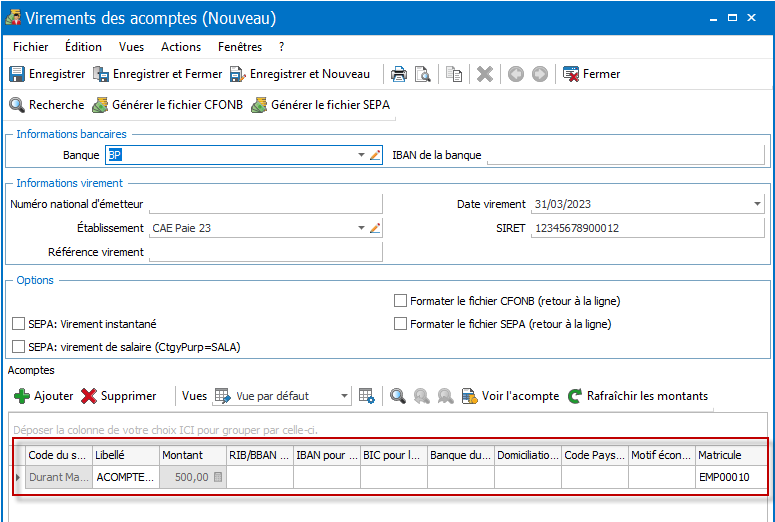The image size is (775, 522).
Task: Open the Établissement dropdown arrow
Action: click(361, 228)
